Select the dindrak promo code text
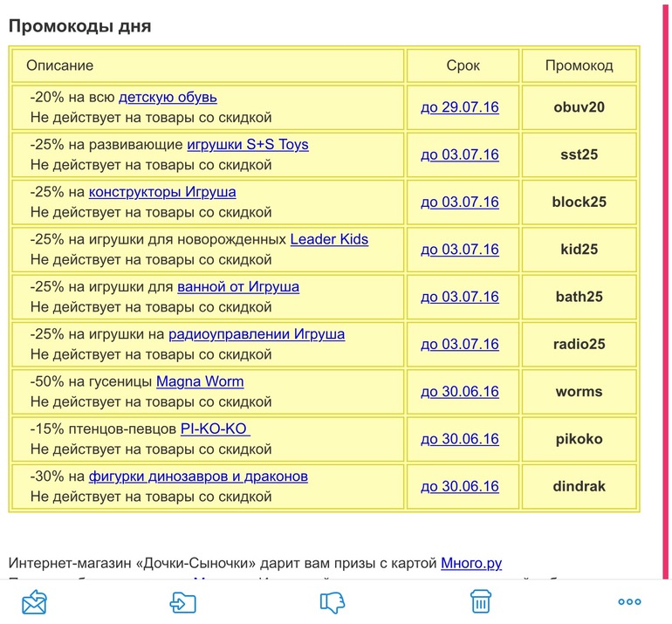 point(579,487)
